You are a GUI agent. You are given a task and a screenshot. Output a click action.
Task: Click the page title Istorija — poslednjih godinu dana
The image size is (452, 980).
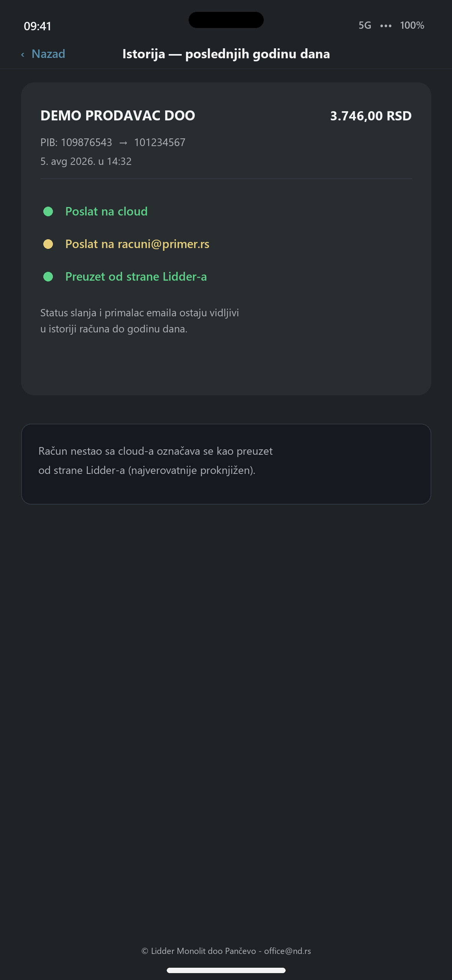click(226, 54)
